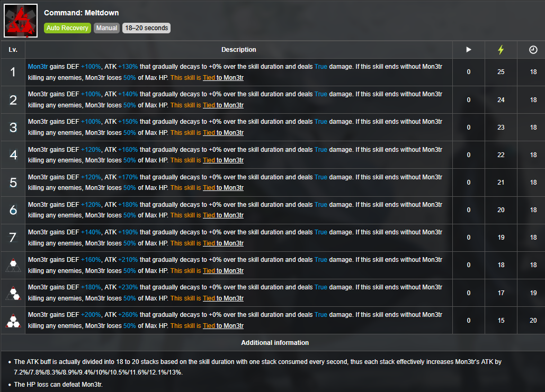
Task: Open Tied to Mon3tr link in Mastery 3 row
Action: 223,326
